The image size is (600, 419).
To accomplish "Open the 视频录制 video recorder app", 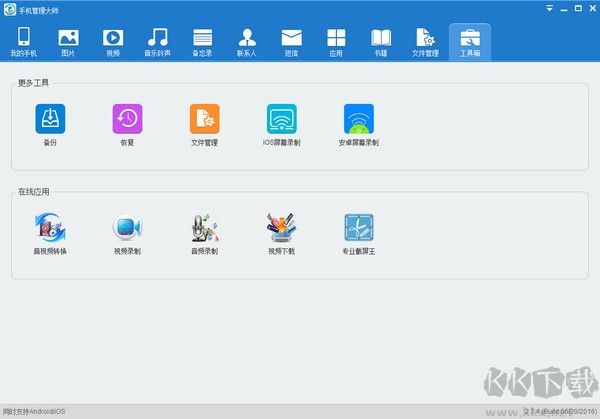I will (x=127, y=233).
